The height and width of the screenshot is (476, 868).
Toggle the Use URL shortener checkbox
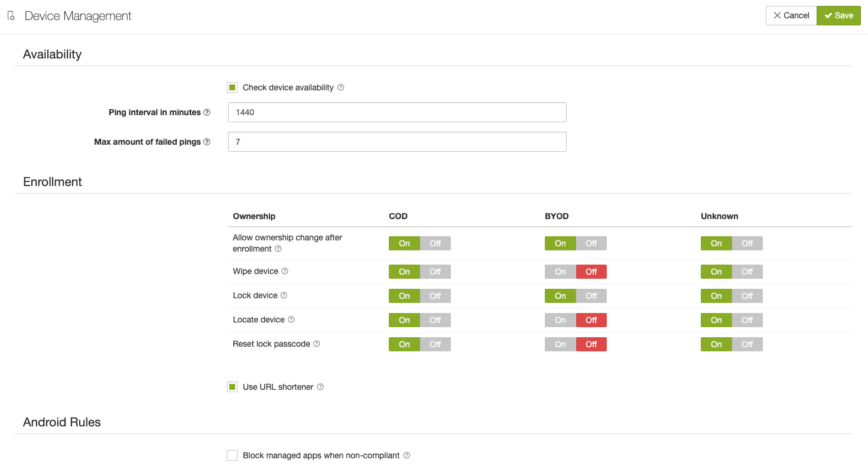(x=232, y=387)
